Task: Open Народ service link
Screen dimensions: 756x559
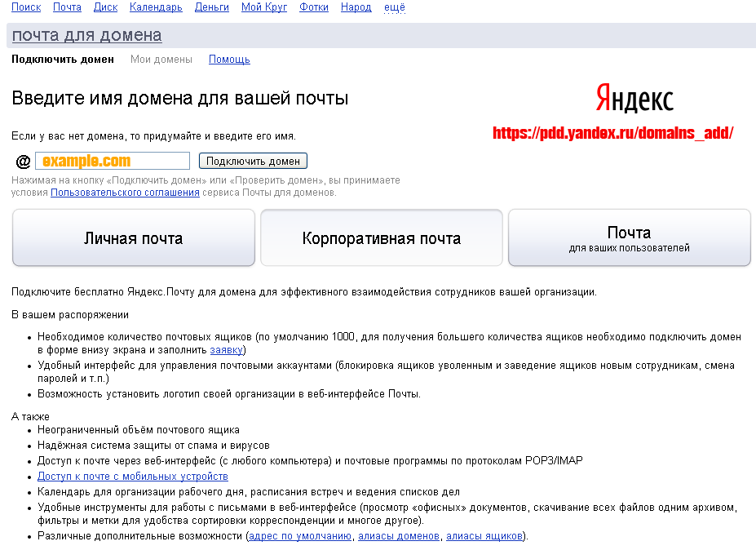Action: coord(356,7)
